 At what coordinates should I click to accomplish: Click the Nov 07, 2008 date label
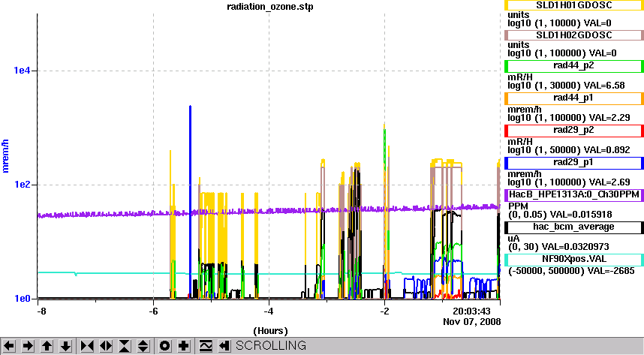pyautogui.click(x=472, y=322)
